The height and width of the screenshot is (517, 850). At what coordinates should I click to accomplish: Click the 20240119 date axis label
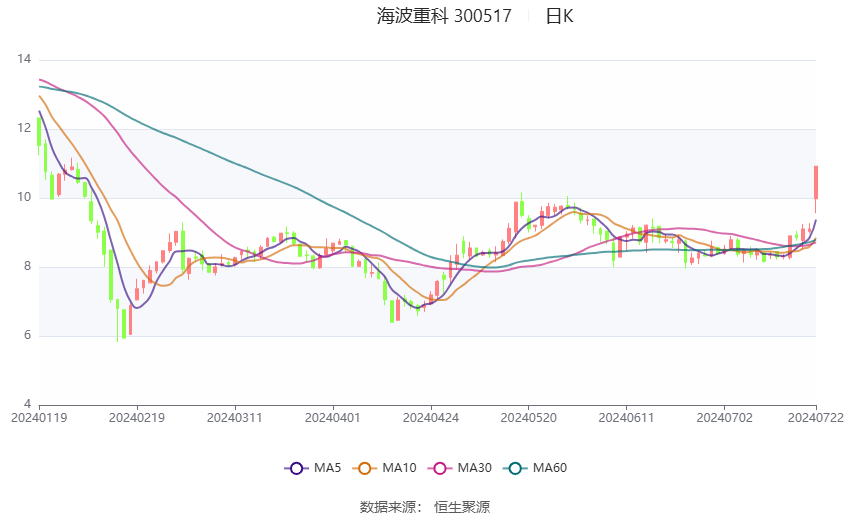[x=39, y=418]
